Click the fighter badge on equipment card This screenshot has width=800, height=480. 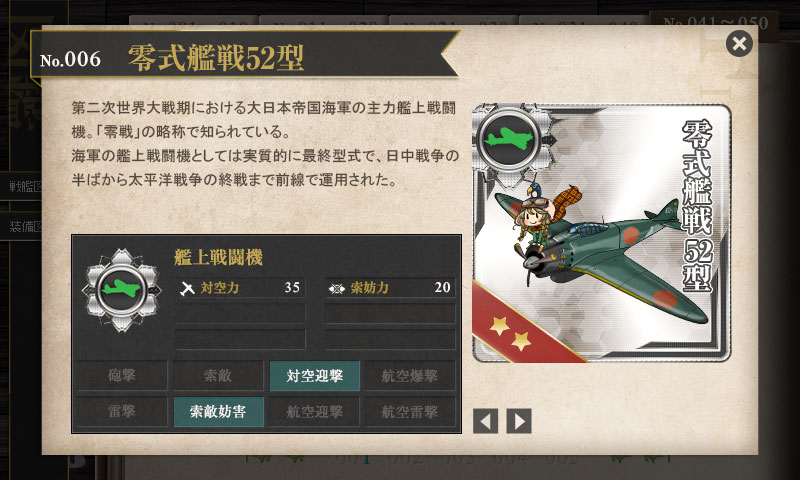pos(509,139)
